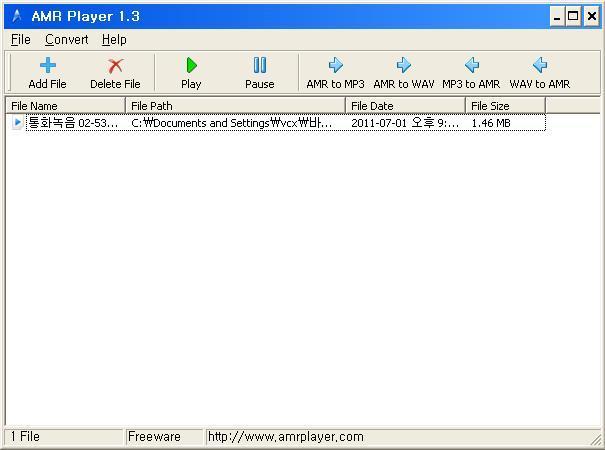Minimize the AMR Player window

[557, 17]
